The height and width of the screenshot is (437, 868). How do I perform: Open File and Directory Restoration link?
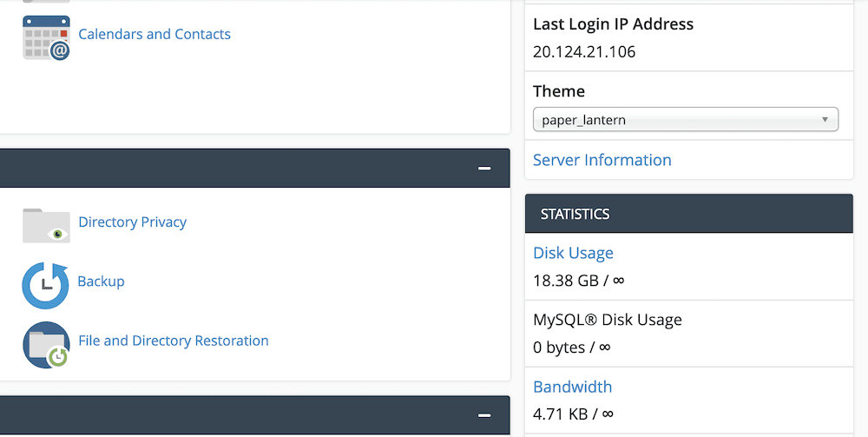pyautogui.click(x=174, y=340)
